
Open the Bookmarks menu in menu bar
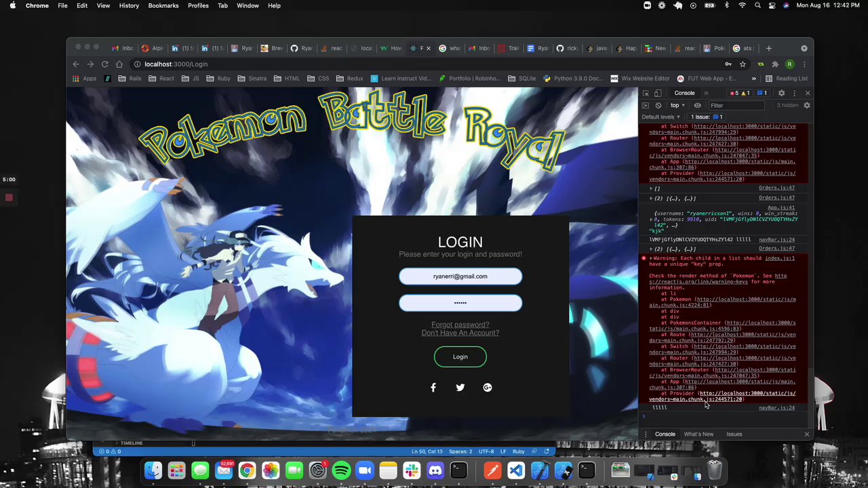click(x=163, y=5)
